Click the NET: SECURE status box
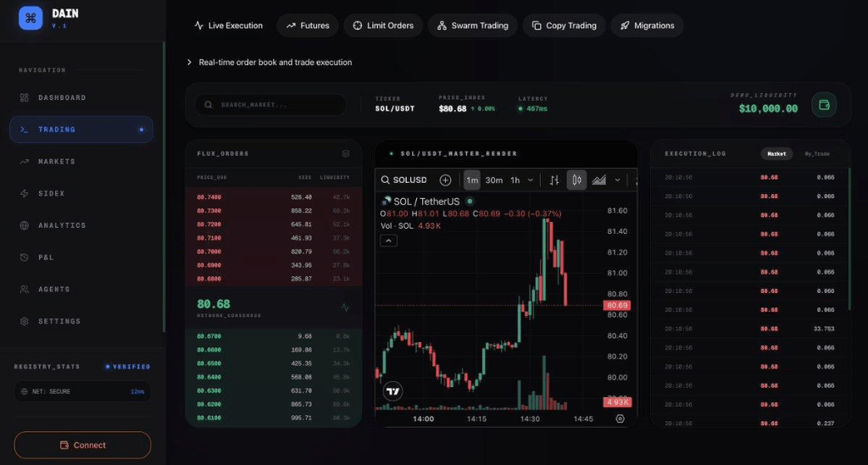The image size is (868, 465). 82,391
